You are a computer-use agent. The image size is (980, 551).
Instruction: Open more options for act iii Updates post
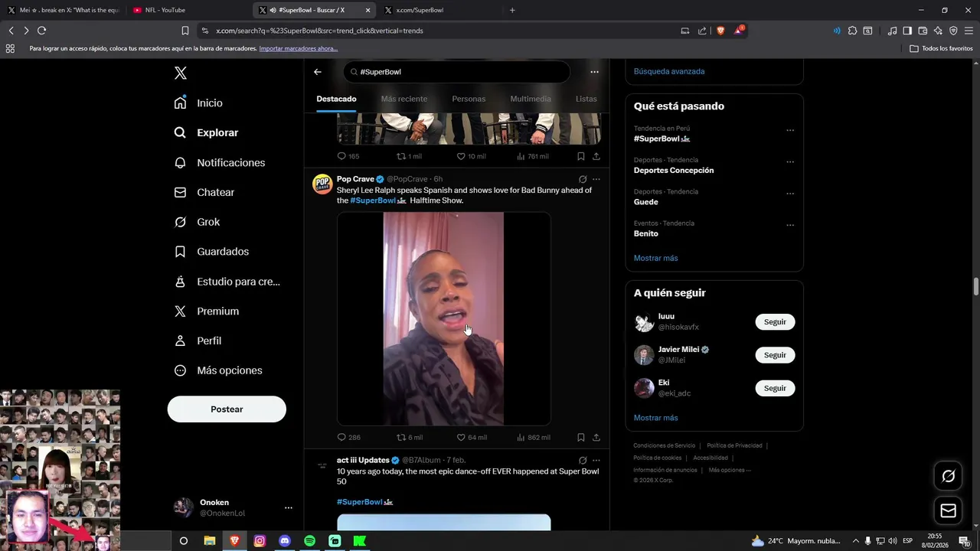pyautogui.click(x=596, y=460)
